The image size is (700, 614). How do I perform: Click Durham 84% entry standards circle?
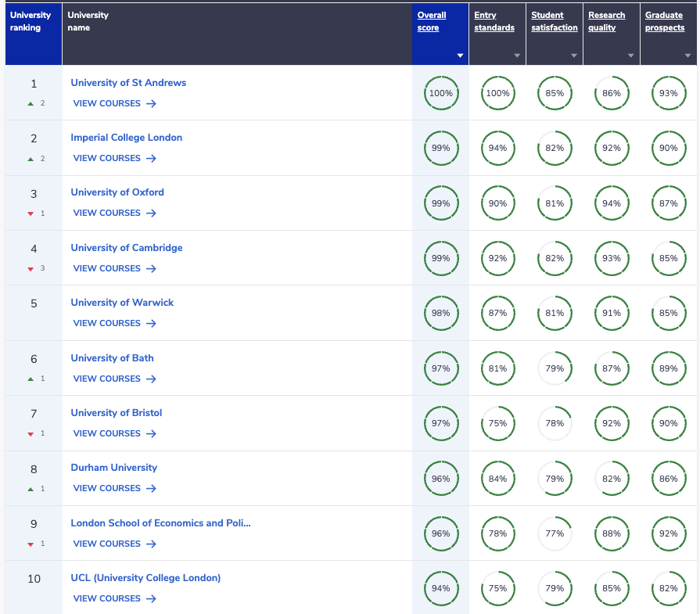coord(497,479)
